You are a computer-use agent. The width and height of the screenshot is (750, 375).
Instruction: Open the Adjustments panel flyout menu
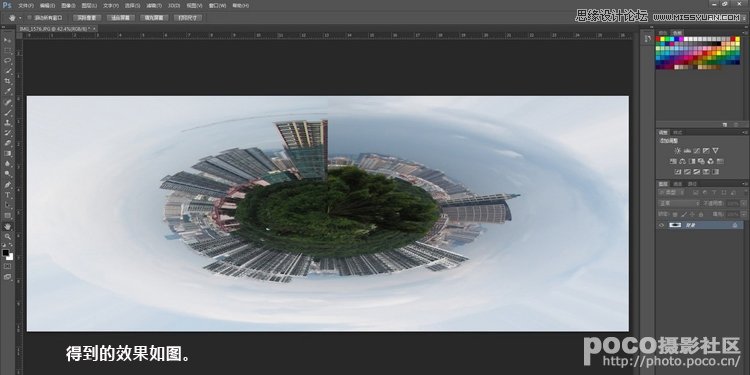pyautogui.click(x=744, y=132)
